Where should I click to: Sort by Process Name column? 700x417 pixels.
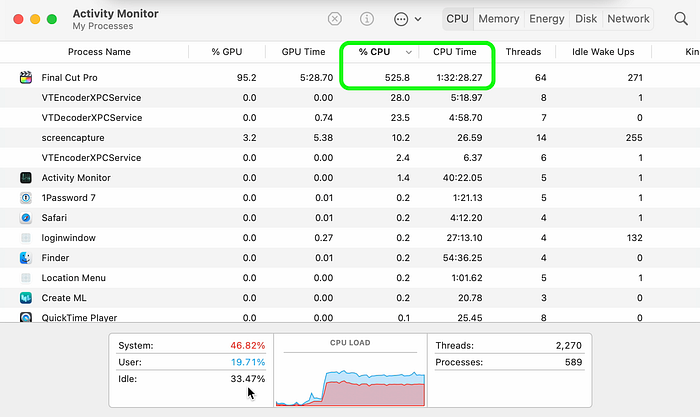(x=99, y=52)
